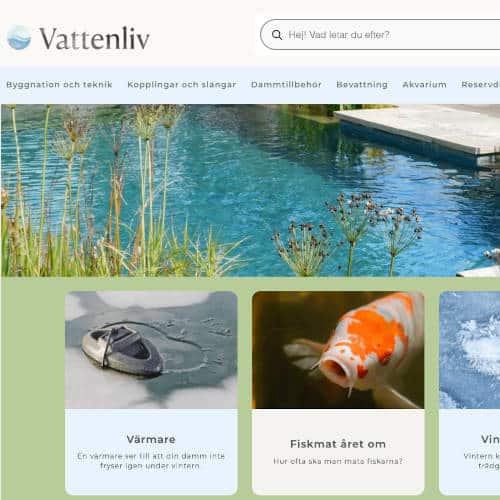500x500 pixels.
Task: Open the partially visible Reservdelar menu
Action: 480,85
